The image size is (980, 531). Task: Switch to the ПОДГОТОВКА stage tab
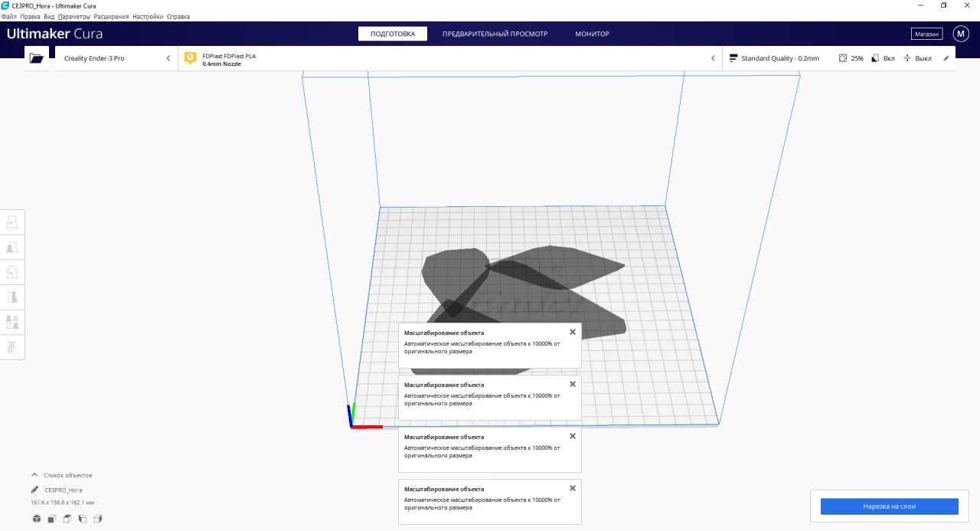(393, 34)
